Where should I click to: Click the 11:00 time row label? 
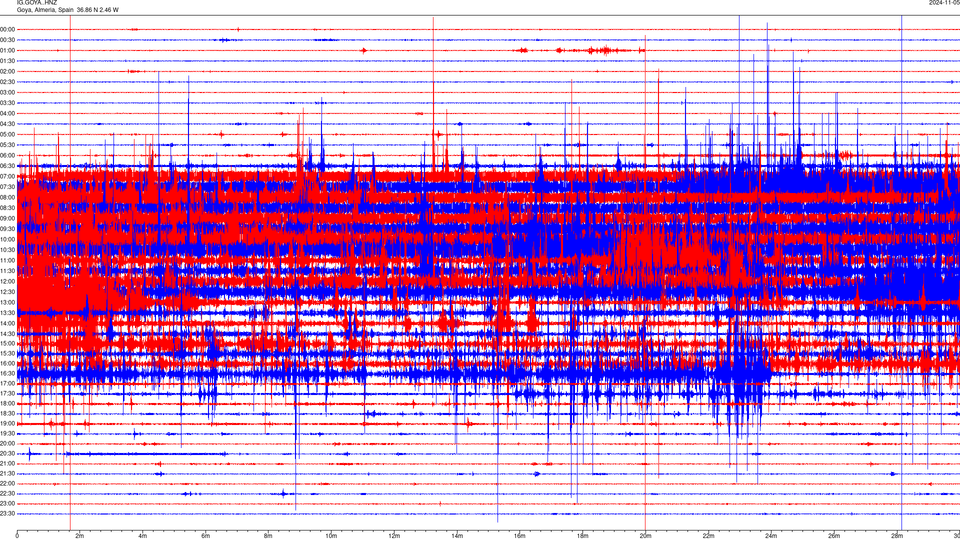[7, 260]
